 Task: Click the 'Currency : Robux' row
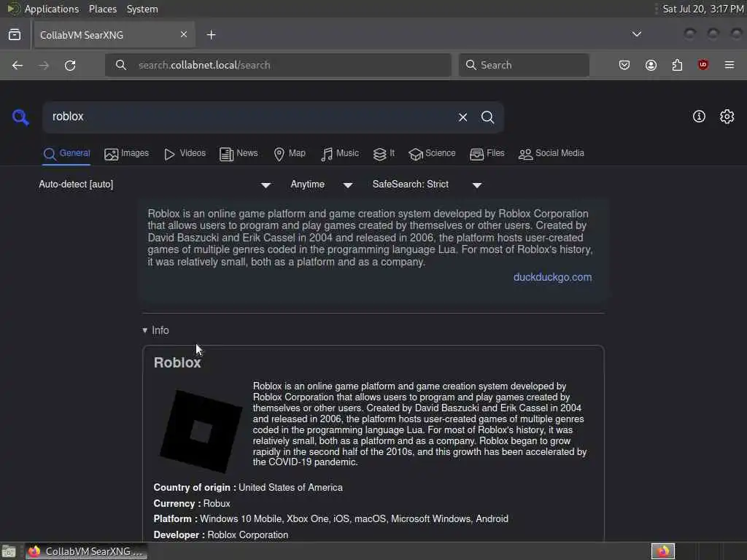coord(192,503)
